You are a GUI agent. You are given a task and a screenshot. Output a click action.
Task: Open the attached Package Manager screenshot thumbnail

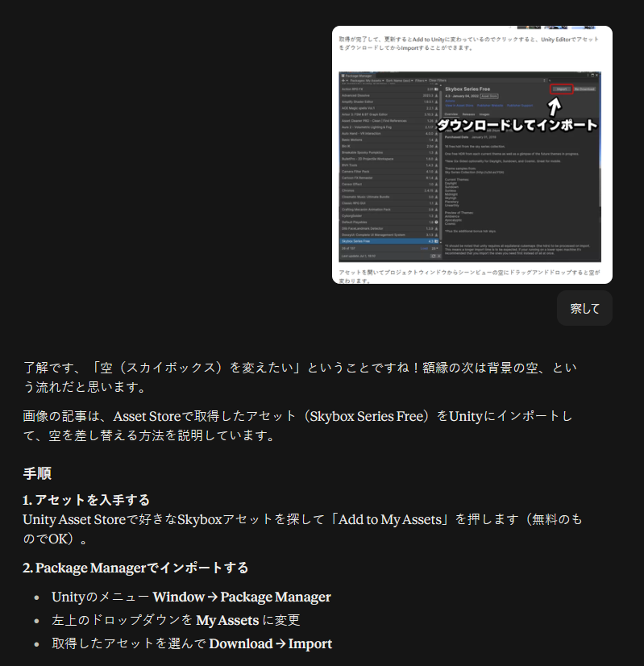pyautogui.click(x=472, y=155)
